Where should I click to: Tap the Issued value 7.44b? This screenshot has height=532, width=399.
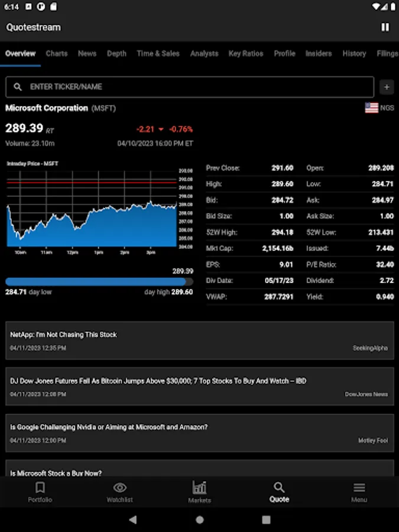tap(385, 248)
